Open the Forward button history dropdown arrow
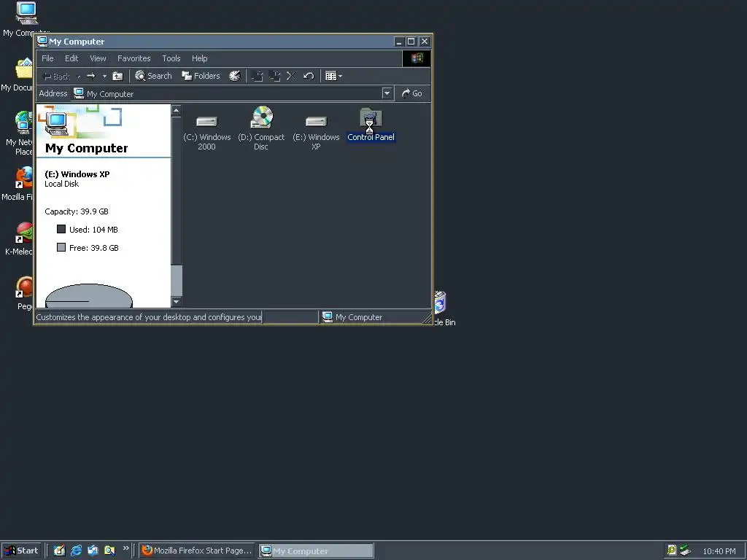The width and height of the screenshot is (747, 560). coord(104,76)
